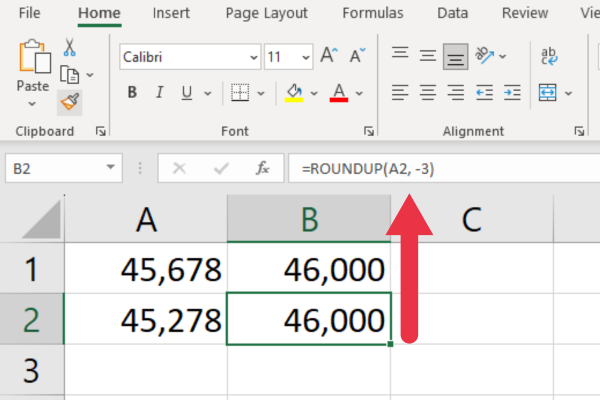
Task: Align text left
Action: pyautogui.click(x=400, y=93)
